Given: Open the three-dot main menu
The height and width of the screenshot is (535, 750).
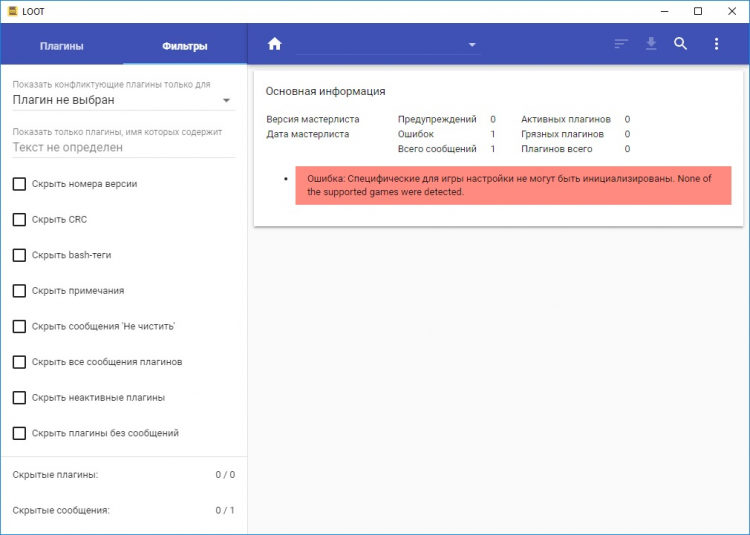Looking at the screenshot, I should [716, 44].
